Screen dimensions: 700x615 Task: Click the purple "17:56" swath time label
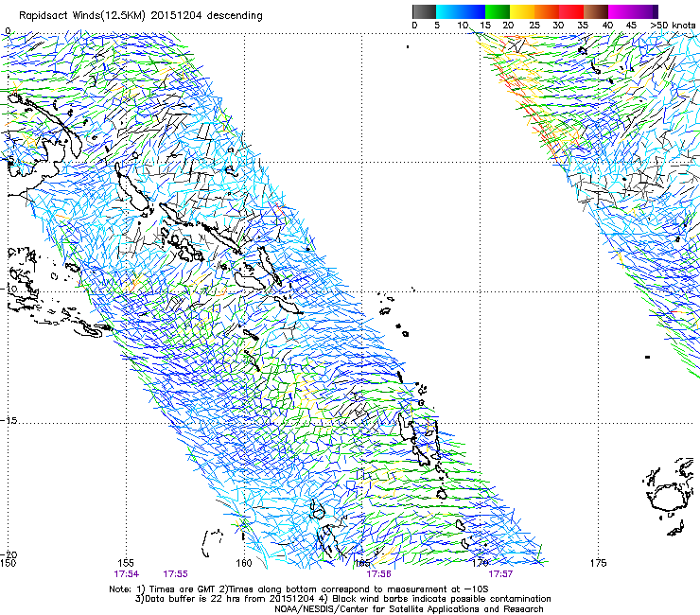[x=378, y=574]
